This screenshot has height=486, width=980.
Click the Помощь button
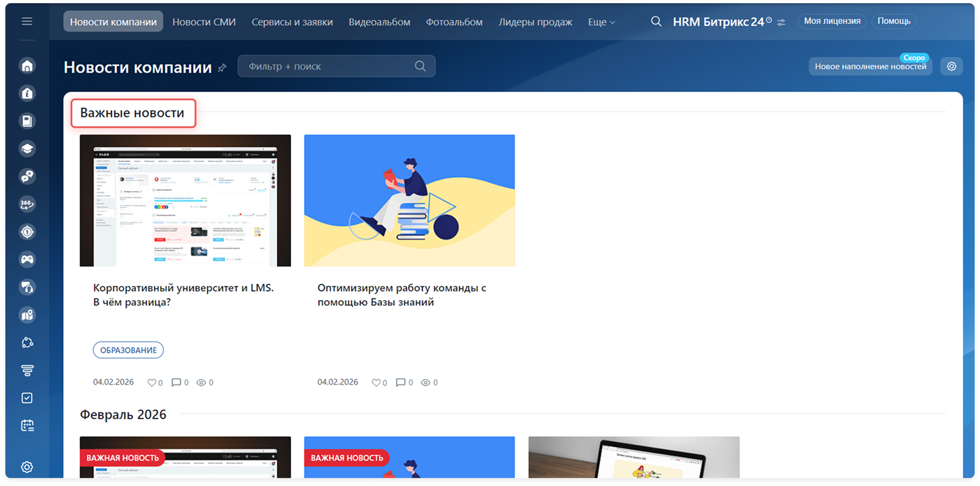tap(894, 21)
